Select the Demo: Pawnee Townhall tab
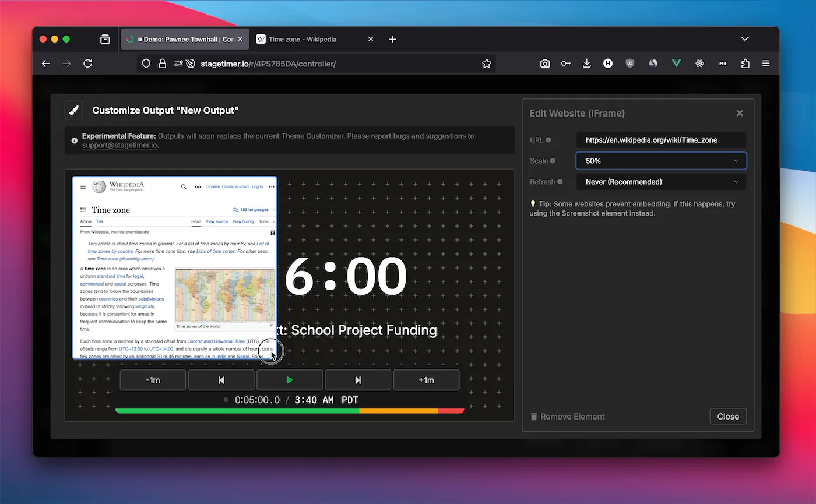This screenshot has height=504, width=816. click(x=187, y=39)
